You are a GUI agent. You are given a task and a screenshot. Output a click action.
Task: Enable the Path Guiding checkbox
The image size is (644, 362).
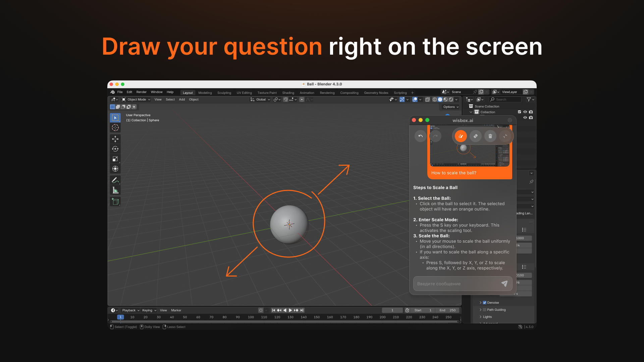coord(484,310)
